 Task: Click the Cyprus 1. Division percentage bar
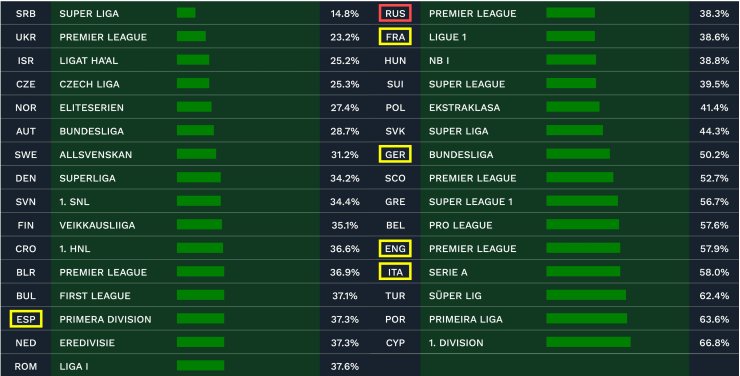(589, 342)
